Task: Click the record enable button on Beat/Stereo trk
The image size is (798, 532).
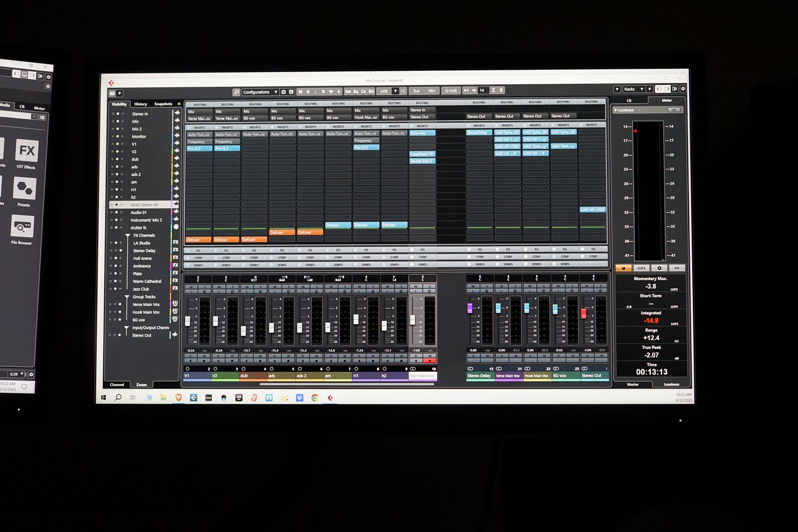Action: pos(429,361)
